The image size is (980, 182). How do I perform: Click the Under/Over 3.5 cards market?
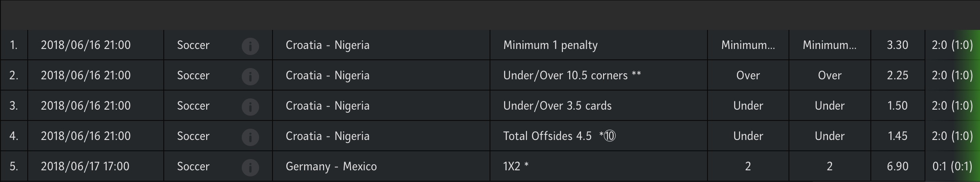click(x=557, y=106)
